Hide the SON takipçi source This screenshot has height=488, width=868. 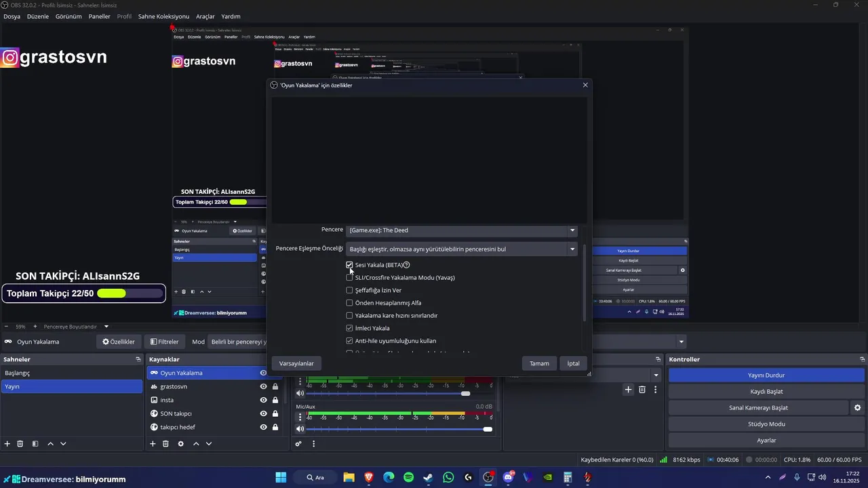(263, 413)
